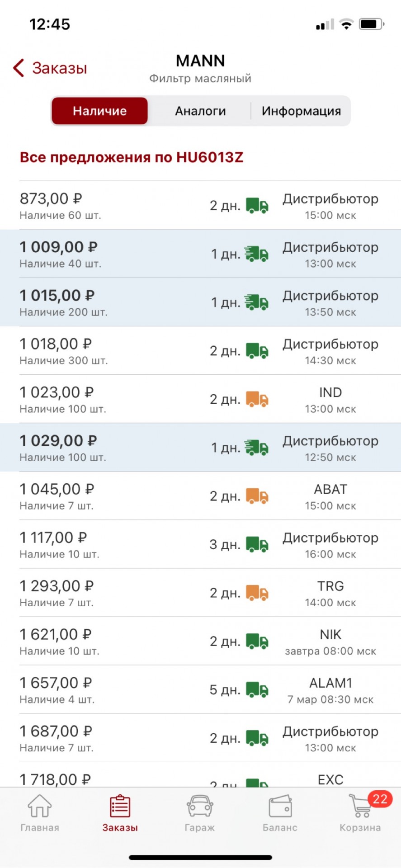Tap the Заказы clipboard icon in the bottom bar
The width and height of the screenshot is (401, 868).
pos(120,806)
